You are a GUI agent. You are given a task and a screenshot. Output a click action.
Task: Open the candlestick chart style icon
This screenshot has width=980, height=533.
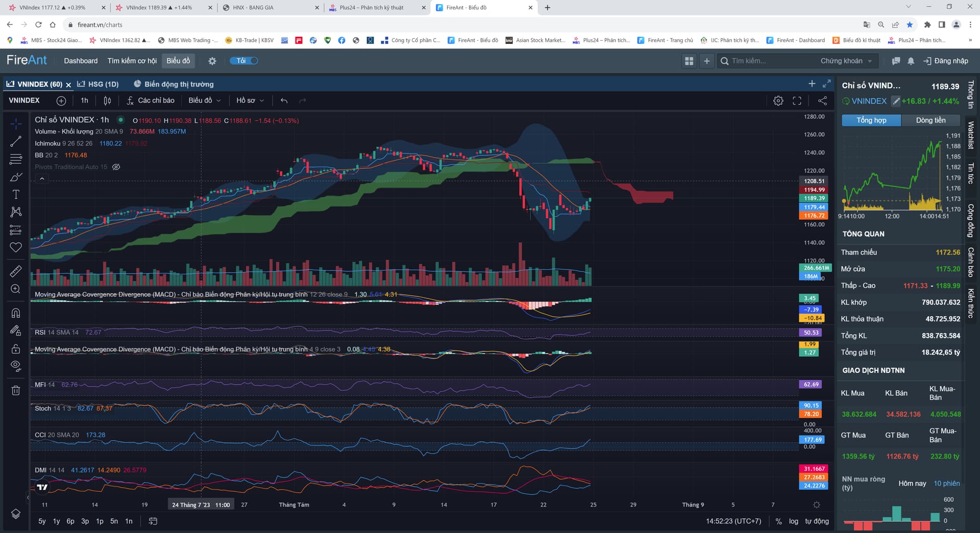pos(107,100)
